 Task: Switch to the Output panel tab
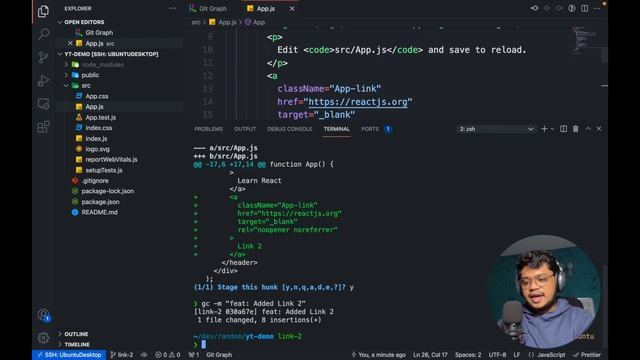coord(245,129)
